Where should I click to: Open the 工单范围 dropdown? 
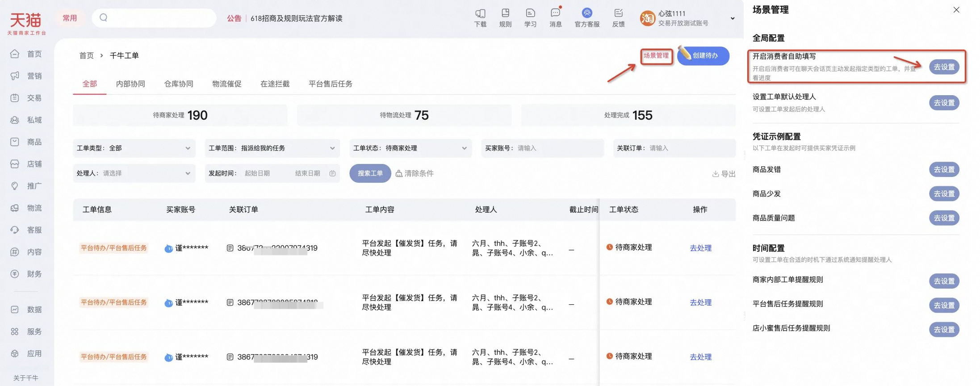[272, 148]
